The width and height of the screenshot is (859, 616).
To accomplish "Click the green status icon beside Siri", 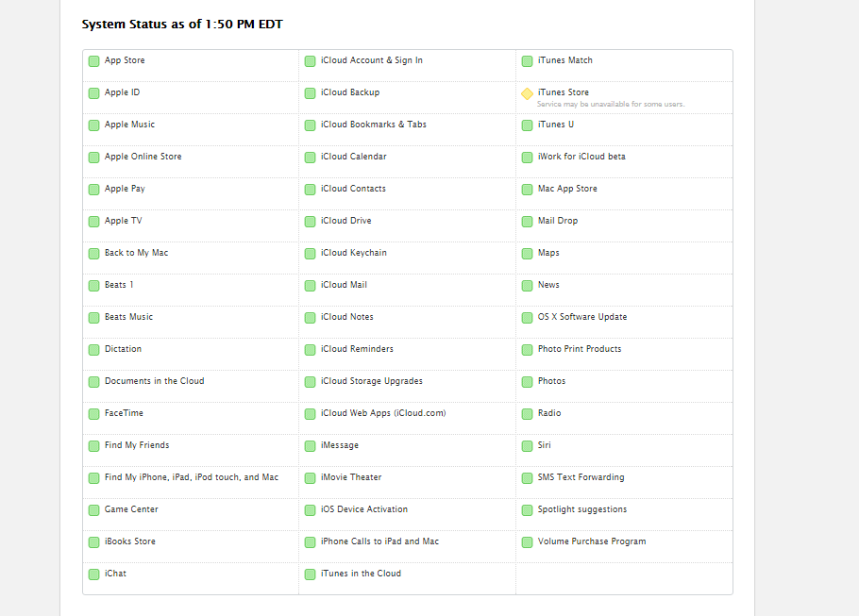I will click(527, 445).
